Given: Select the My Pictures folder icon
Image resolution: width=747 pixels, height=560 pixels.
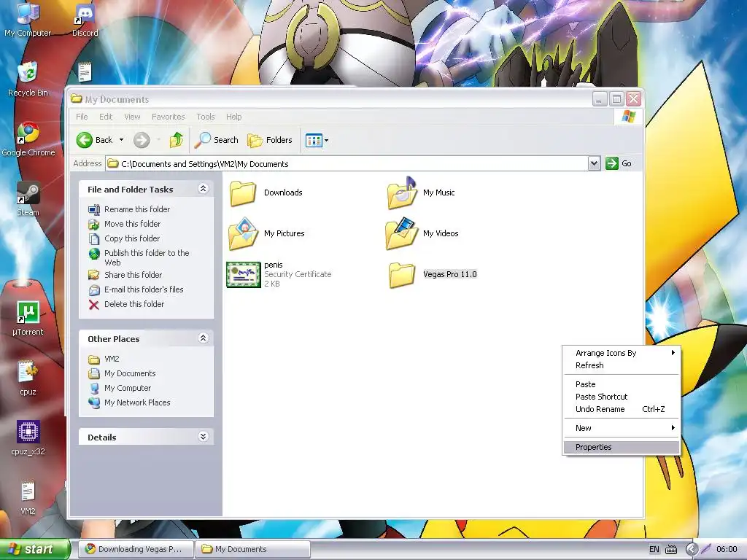Looking at the screenshot, I should [243, 233].
